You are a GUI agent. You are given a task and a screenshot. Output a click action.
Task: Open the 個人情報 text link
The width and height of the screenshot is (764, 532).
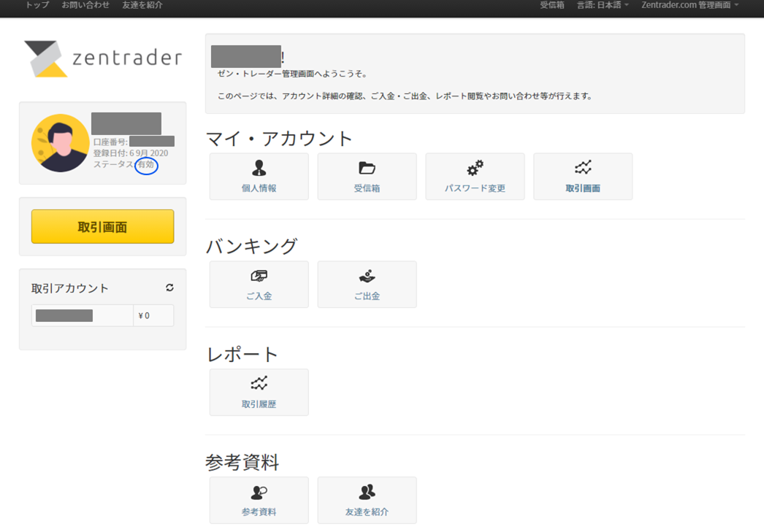click(x=259, y=188)
